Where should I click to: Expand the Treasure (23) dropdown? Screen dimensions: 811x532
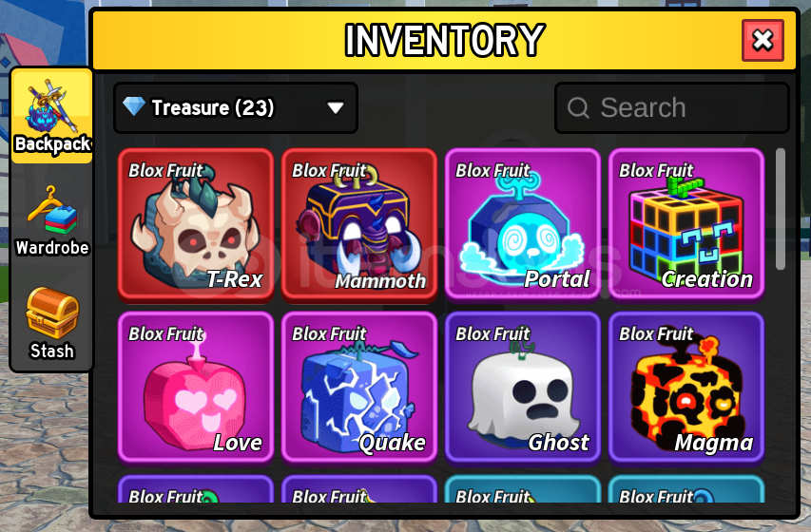pyautogui.click(x=236, y=107)
